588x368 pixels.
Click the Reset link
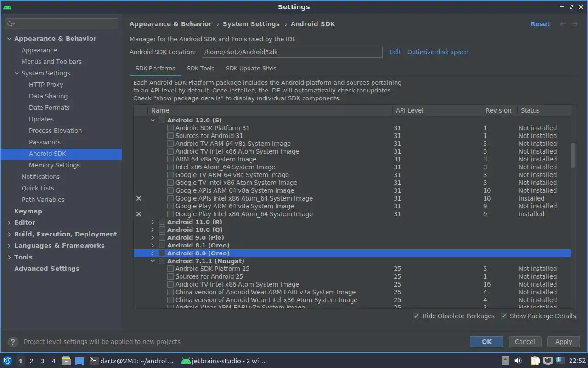[540, 24]
